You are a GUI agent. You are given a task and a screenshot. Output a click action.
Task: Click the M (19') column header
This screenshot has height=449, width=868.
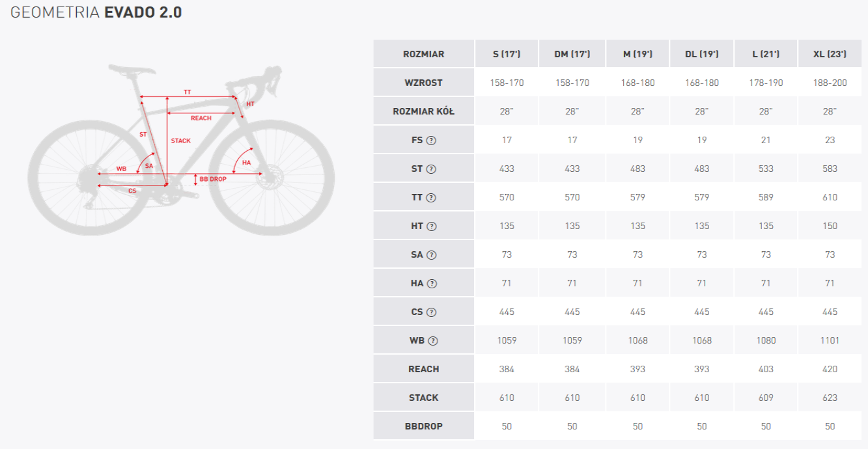pyautogui.click(x=637, y=54)
